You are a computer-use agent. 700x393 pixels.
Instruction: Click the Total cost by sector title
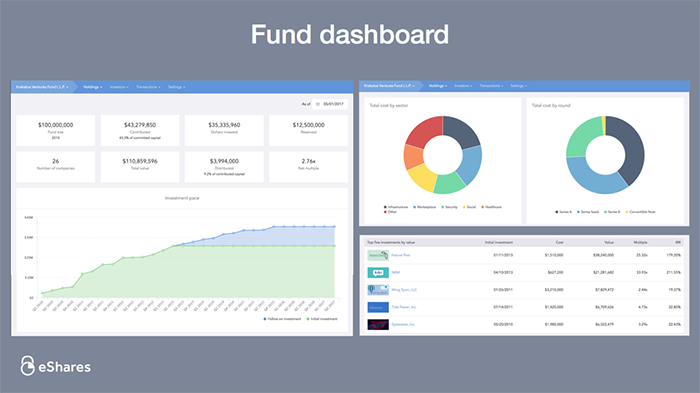pyautogui.click(x=388, y=105)
